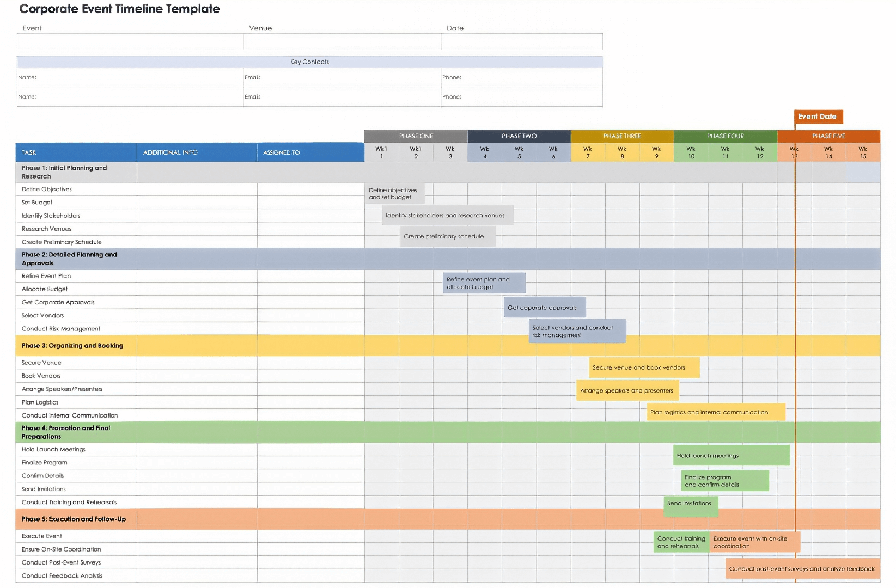Select 'Phase 4: Promotion and Final Preparations' row
This screenshot has width=896, height=588.
point(448,432)
